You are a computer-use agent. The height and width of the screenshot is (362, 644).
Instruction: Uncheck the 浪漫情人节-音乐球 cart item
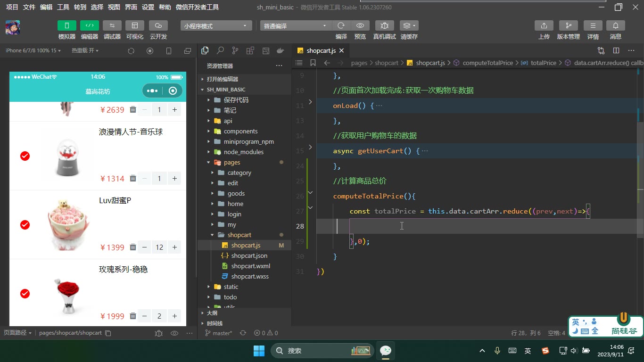click(25, 156)
